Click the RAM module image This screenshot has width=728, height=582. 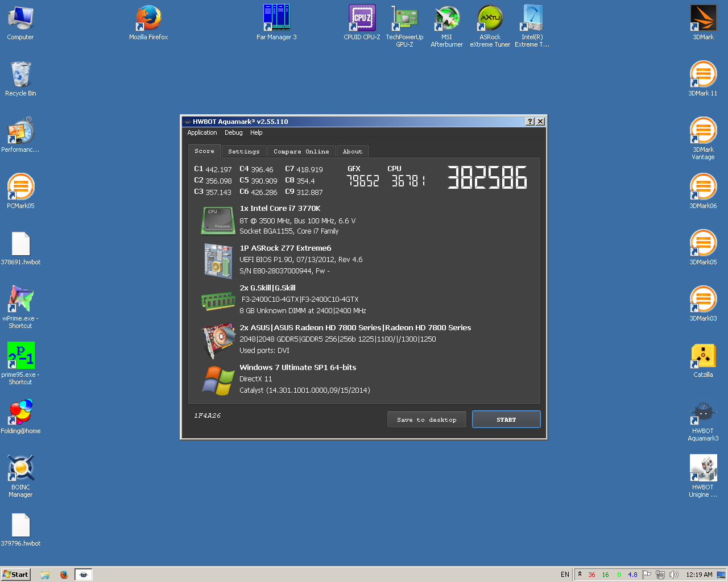218,301
